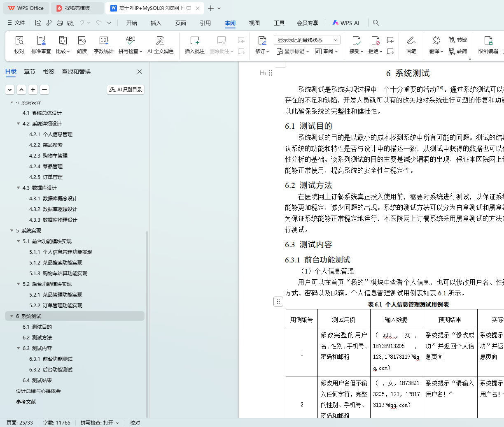The width and height of the screenshot is (504, 427).
Task: Click the save document icon
Action: (x=38, y=23)
